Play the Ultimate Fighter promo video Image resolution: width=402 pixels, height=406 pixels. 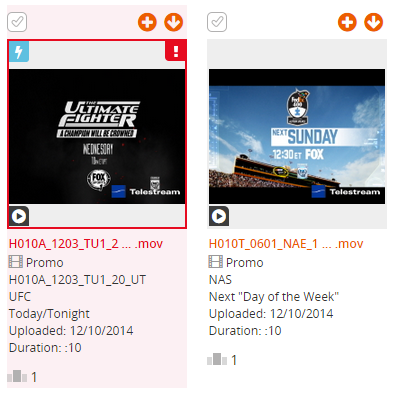19,216
